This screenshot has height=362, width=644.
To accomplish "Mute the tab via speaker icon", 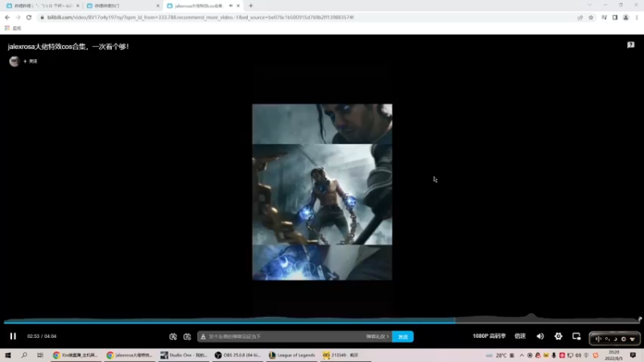I will [231, 6].
